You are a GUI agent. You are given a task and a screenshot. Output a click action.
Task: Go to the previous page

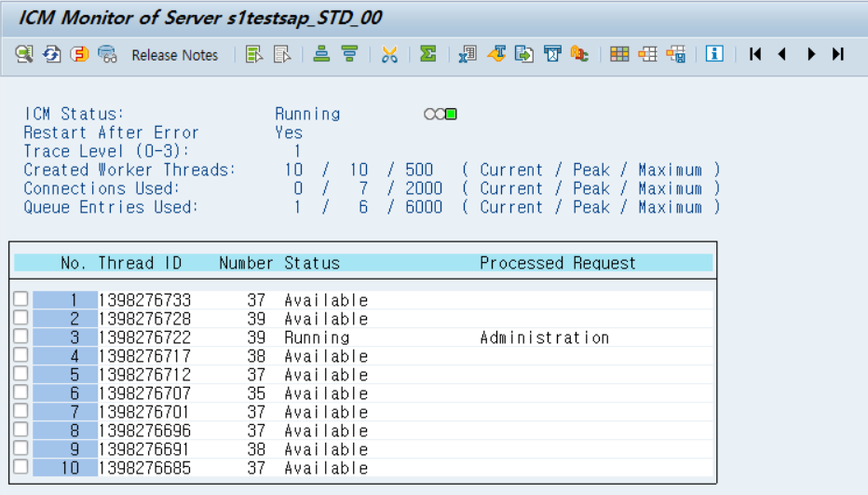tap(782, 54)
